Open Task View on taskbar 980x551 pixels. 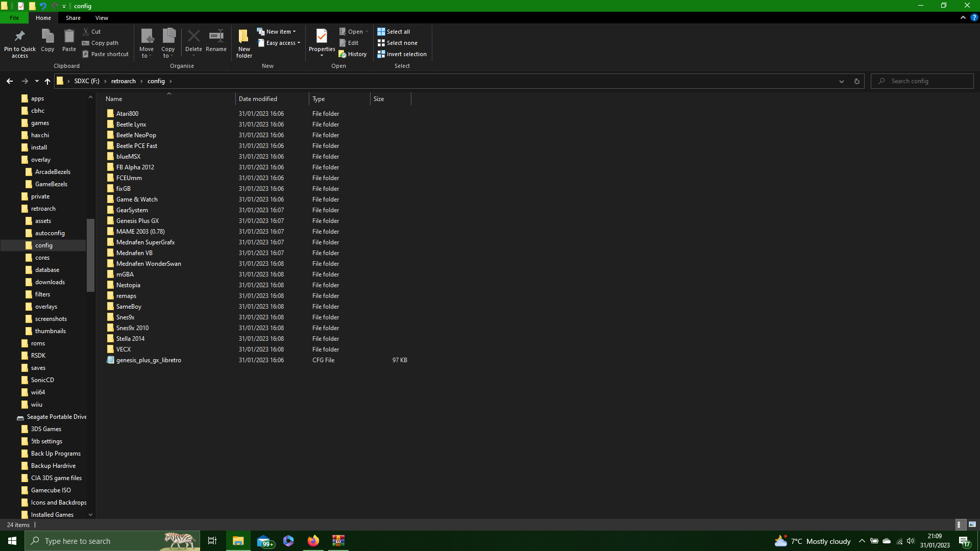[x=212, y=541]
